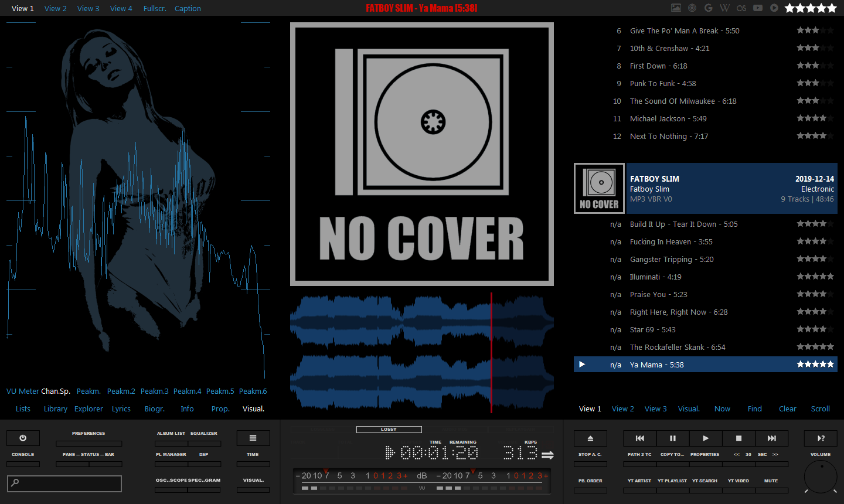Skip to the previous track
This screenshot has width=844, height=504.
point(639,438)
